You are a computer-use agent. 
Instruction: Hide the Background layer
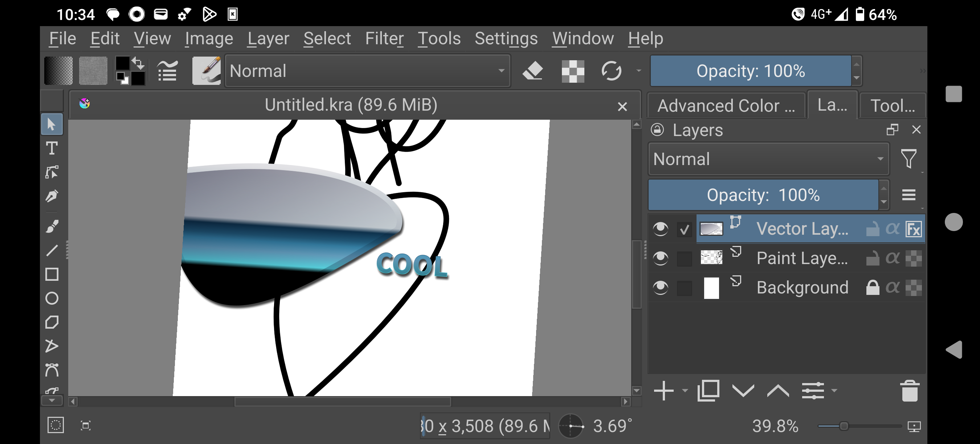(x=660, y=287)
